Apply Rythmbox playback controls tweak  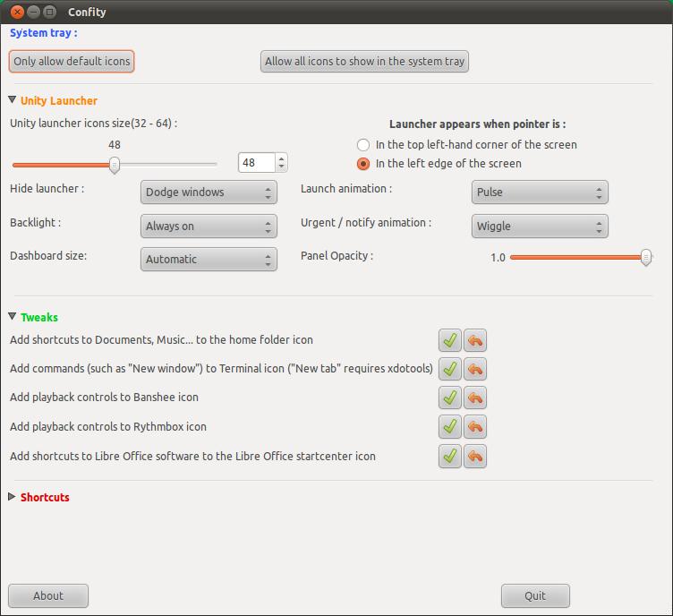[x=450, y=427]
